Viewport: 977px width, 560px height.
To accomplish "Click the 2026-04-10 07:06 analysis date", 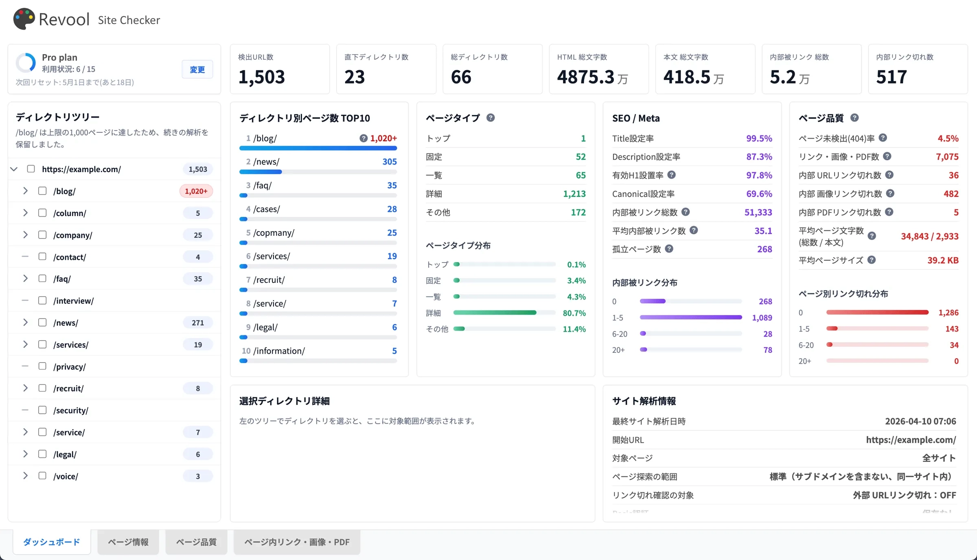I will 920,421.
